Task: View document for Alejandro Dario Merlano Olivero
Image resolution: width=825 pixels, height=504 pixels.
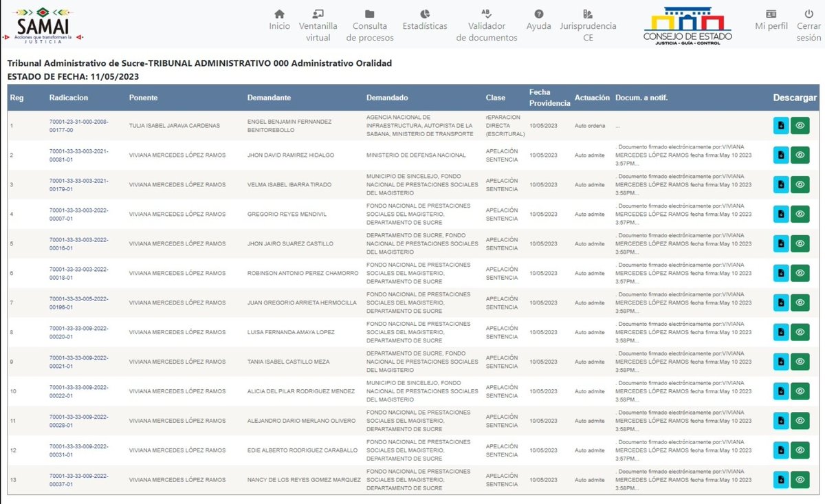Action: 800,421
